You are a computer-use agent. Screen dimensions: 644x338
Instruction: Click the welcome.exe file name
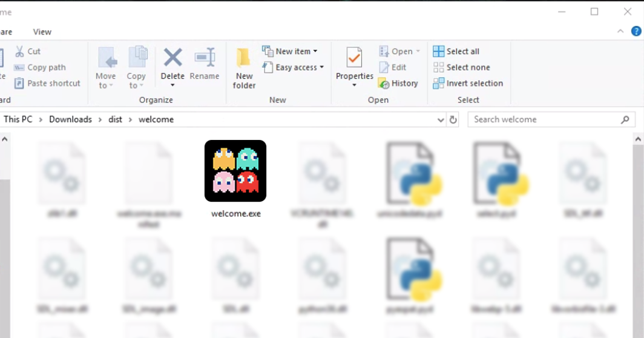[236, 214]
